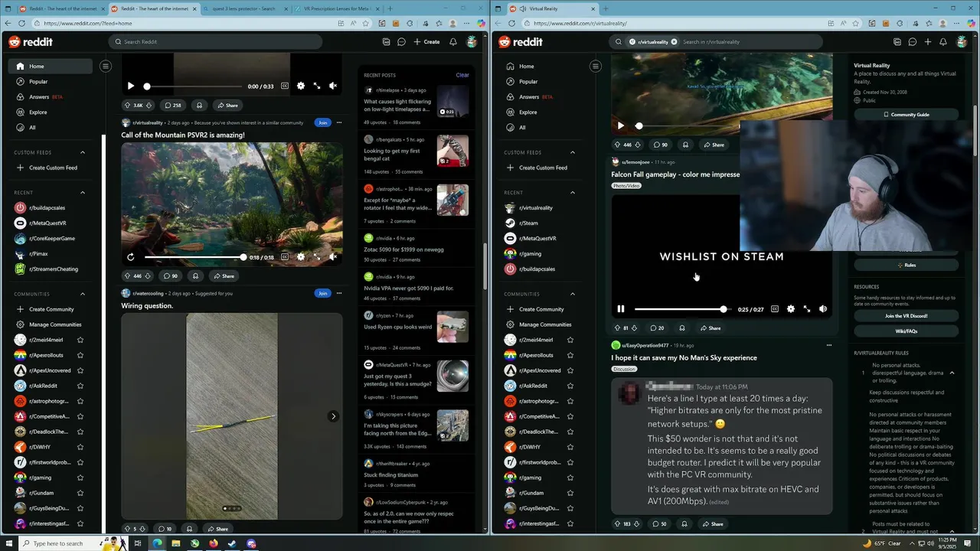Replay the Call of the Mountain video
The width and height of the screenshot is (980, 551).
pos(130,257)
